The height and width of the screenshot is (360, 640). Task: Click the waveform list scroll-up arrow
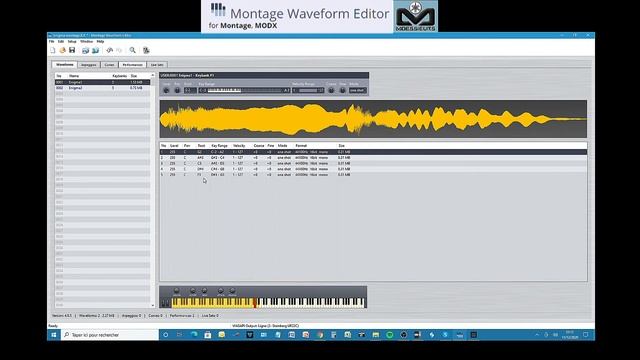point(153,76)
